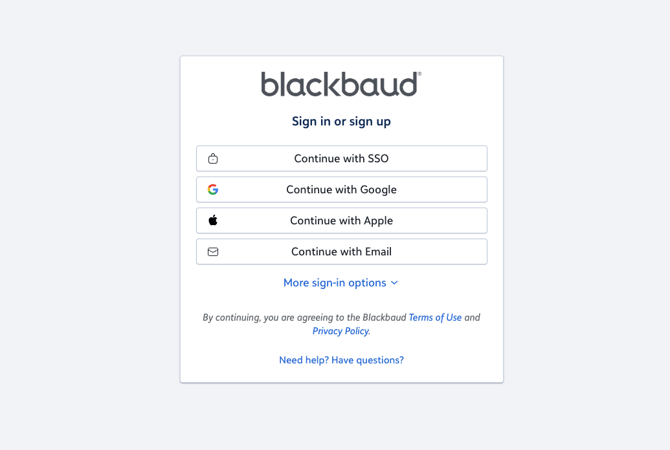Click the Google logo icon

pyautogui.click(x=213, y=189)
